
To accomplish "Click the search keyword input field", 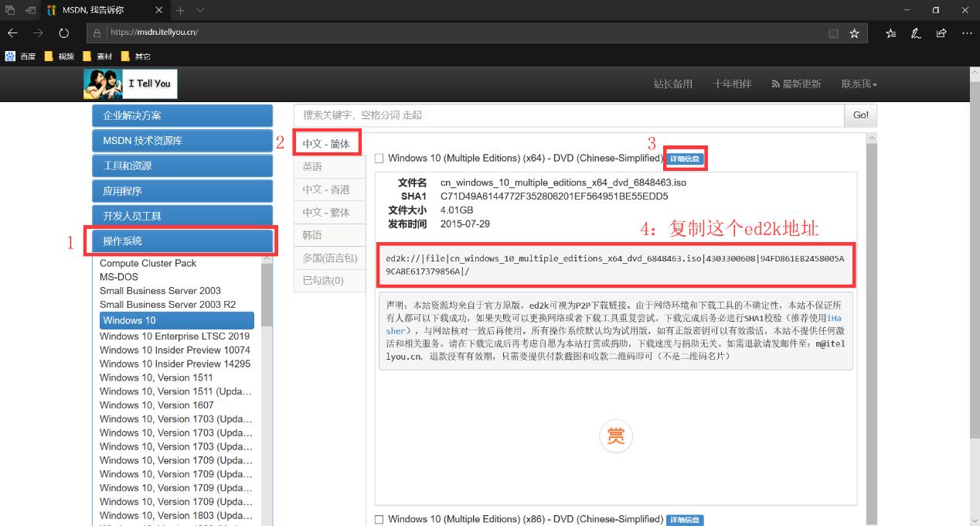I will pos(541,114).
